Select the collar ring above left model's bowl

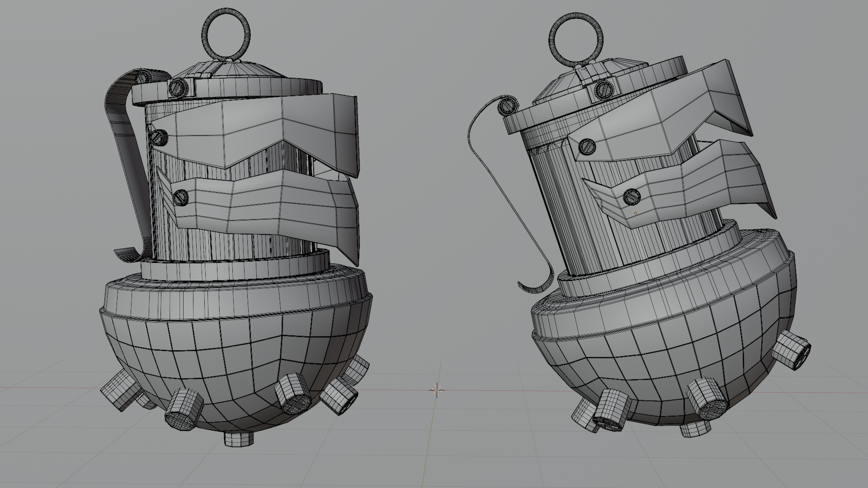pos(235,271)
